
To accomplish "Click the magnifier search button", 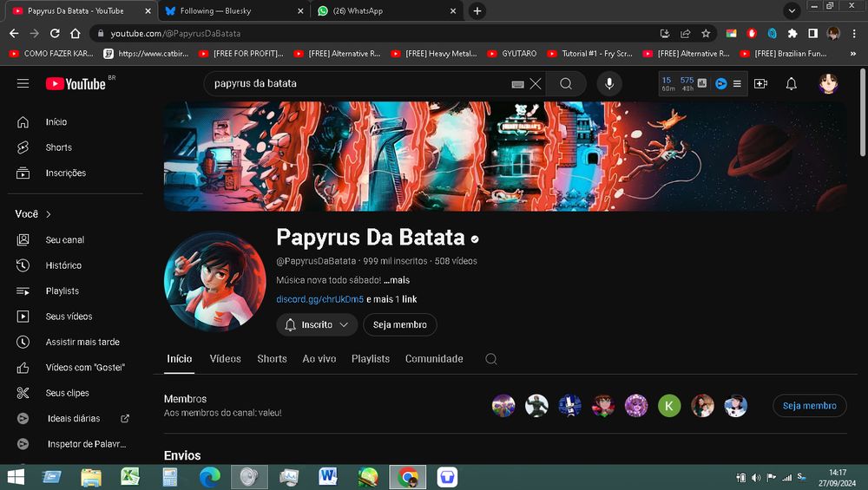I will coord(566,83).
